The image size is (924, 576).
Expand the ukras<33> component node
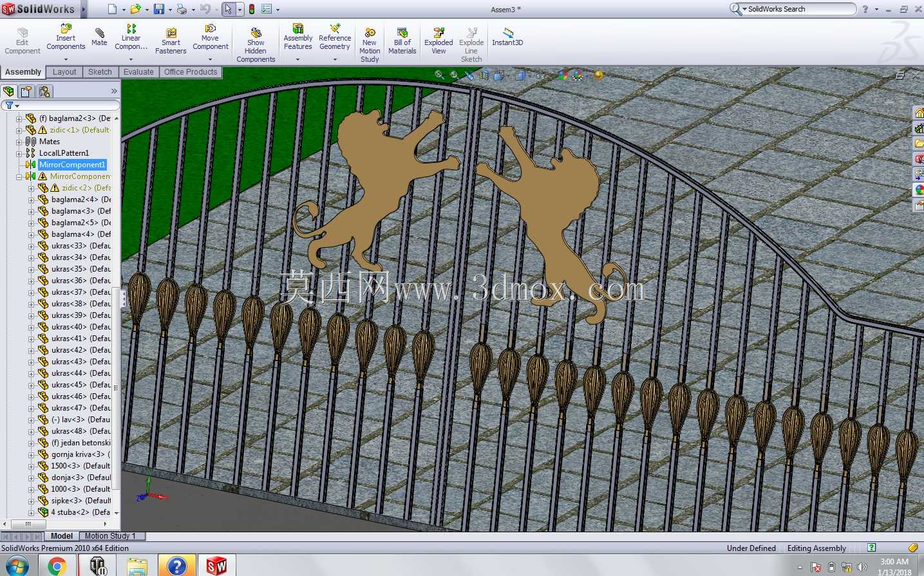31,246
